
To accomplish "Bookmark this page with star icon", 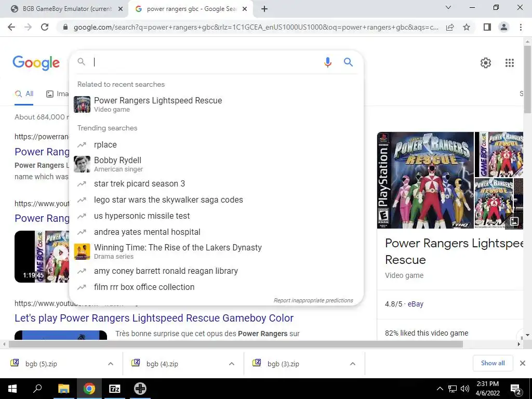I will tap(467, 27).
